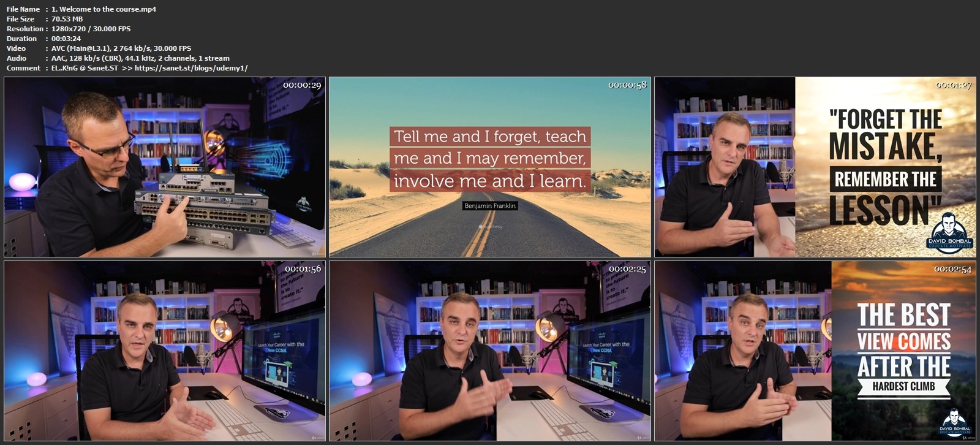Select the "Forget the mistake" thumbnail frame
Screen dimensions: 980x445
(815, 167)
